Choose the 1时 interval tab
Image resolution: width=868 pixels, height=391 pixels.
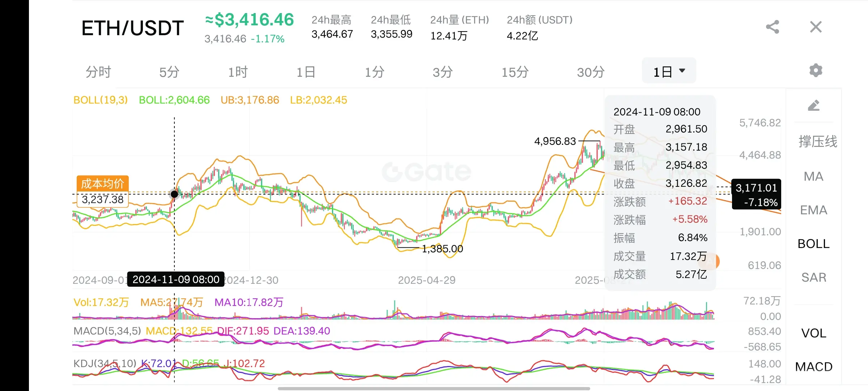238,72
